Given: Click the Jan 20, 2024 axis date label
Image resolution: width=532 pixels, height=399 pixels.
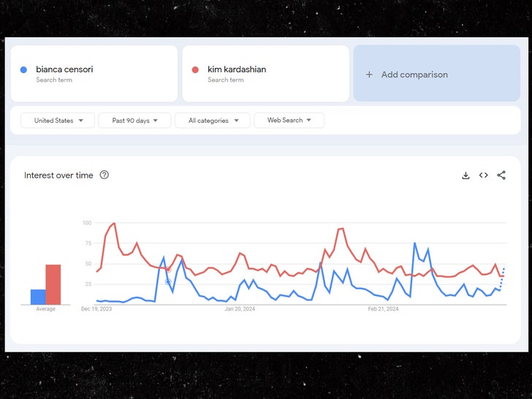Looking at the screenshot, I should click(240, 309).
